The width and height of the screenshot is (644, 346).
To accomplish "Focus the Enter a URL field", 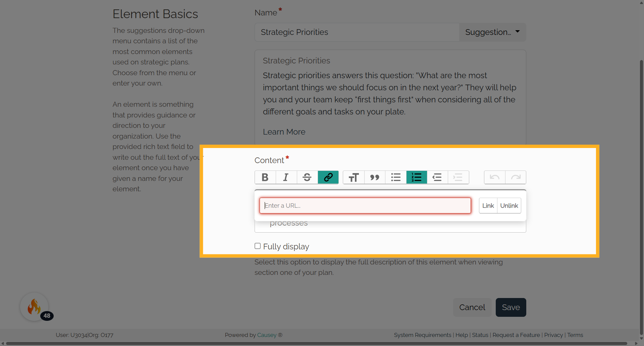I will [365, 205].
